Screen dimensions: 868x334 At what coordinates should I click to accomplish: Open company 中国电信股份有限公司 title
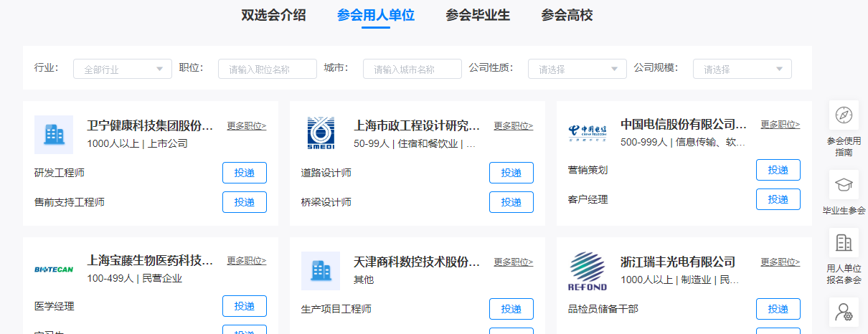684,125
